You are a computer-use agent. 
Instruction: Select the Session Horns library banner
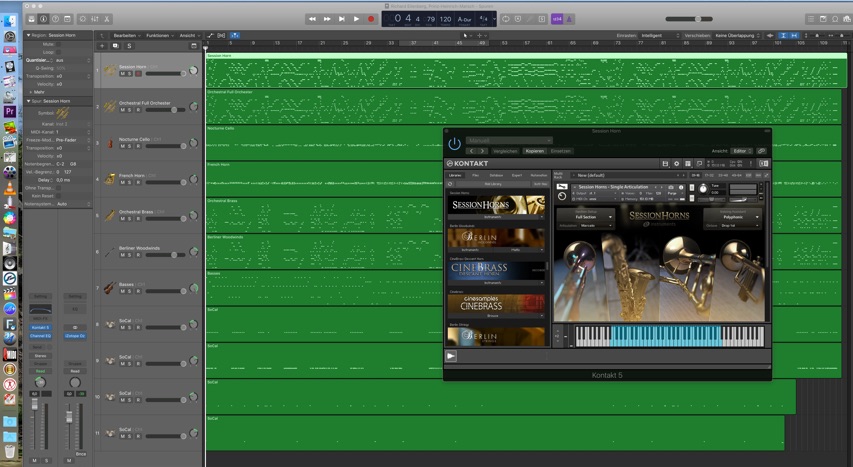pyautogui.click(x=496, y=205)
